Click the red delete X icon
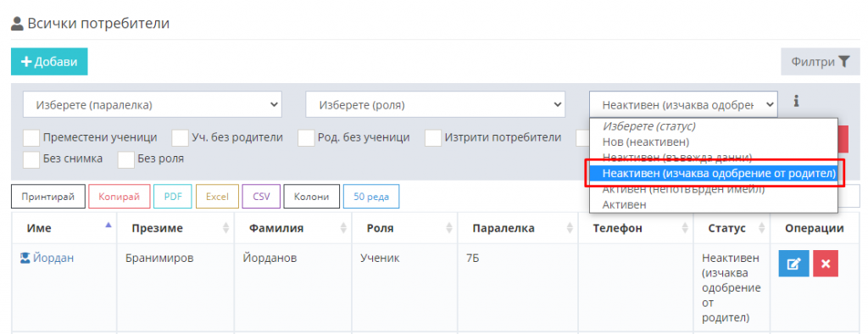The image size is (868, 334). [826, 263]
